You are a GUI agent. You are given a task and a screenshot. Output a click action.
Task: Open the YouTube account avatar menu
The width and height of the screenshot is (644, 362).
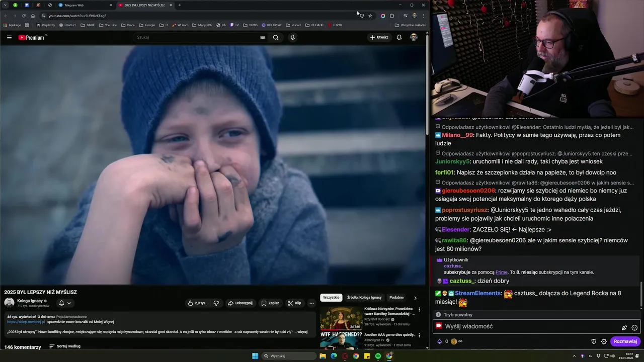coord(414,37)
